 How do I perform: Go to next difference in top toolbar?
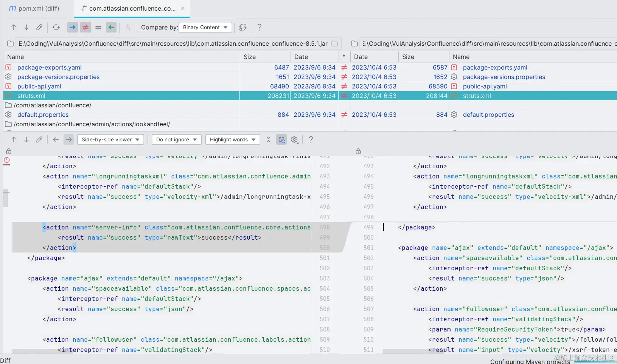click(26, 27)
